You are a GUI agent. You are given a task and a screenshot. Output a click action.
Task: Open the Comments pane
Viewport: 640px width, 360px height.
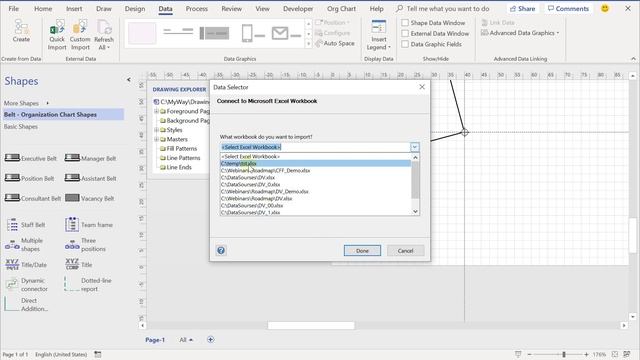pos(568,9)
